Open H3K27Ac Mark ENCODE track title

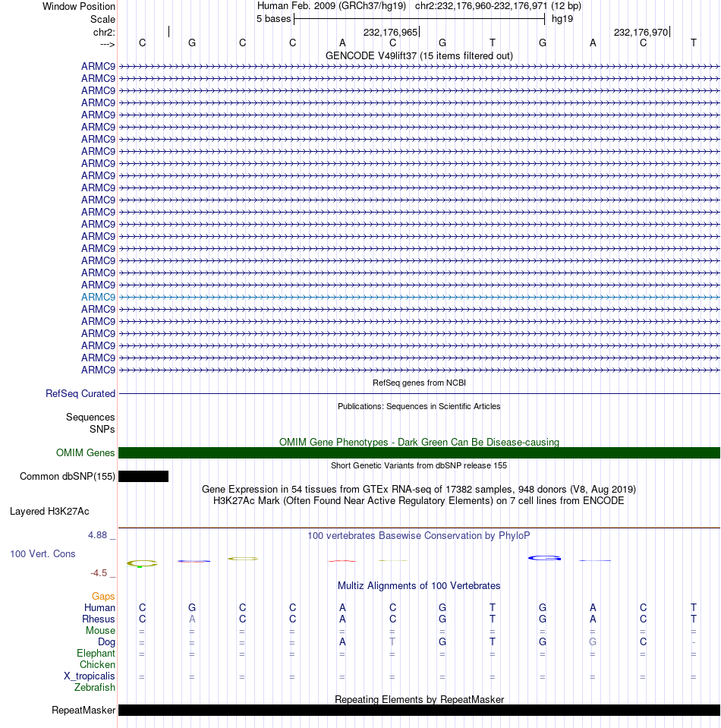(x=419, y=500)
